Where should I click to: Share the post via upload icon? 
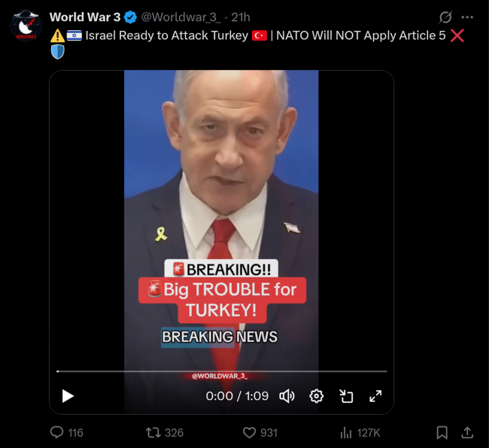[x=467, y=433]
